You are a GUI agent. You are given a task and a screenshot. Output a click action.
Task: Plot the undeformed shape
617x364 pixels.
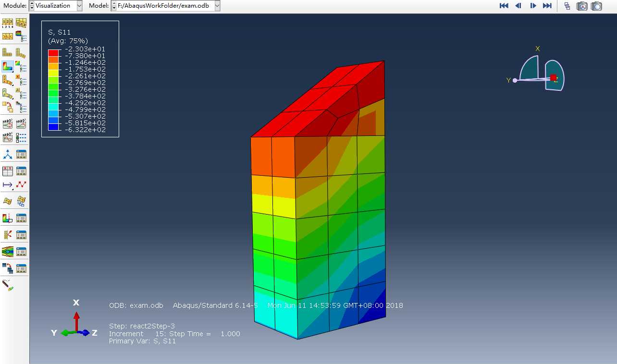coord(8,52)
